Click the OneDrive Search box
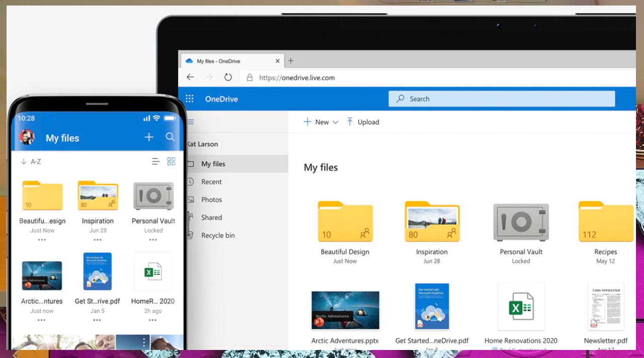Viewport: 644px width, 358px height. (x=502, y=99)
